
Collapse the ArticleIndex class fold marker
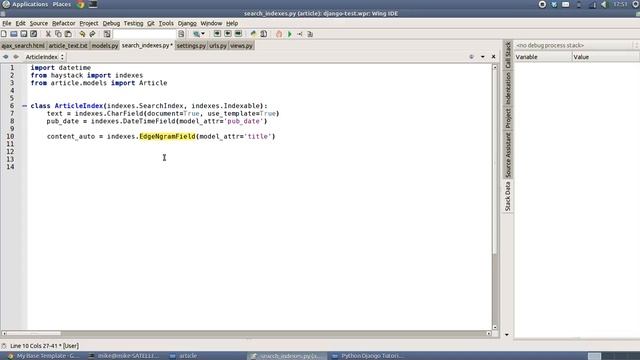[24, 106]
